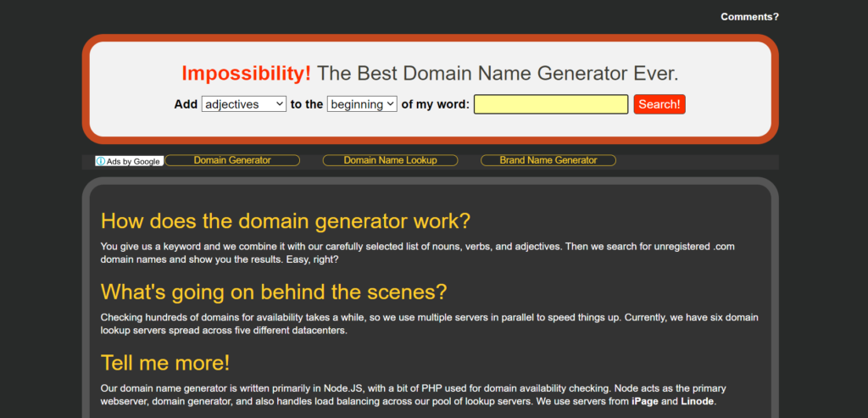
Task: Click the How does the domain generator work heading
Action: click(285, 221)
